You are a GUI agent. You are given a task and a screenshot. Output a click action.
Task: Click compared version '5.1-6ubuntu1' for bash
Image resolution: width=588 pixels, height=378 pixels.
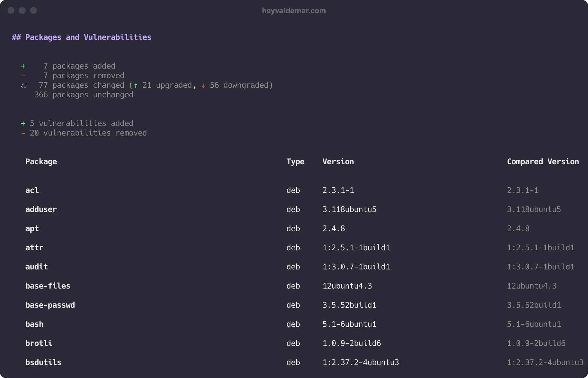click(x=534, y=324)
